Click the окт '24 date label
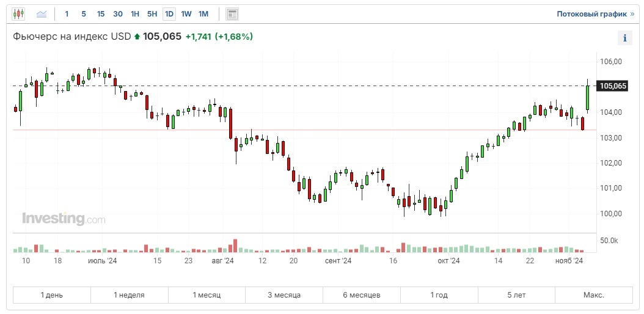The height and width of the screenshot is (314, 644). point(448,261)
